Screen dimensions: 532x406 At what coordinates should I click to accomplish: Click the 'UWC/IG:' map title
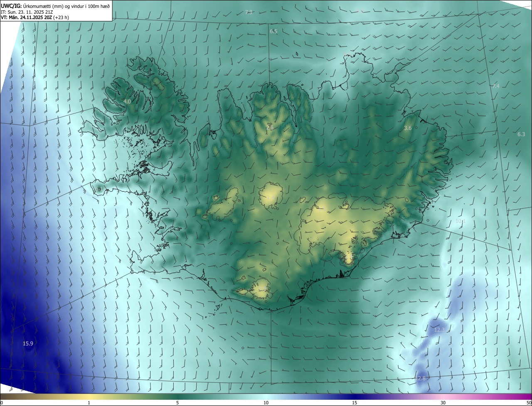click(x=11, y=5)
